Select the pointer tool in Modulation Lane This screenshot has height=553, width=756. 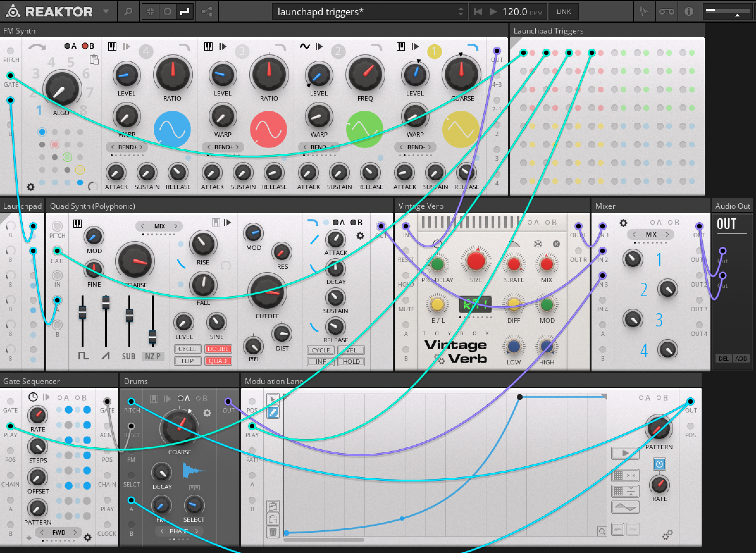click(x=273, y=399)
